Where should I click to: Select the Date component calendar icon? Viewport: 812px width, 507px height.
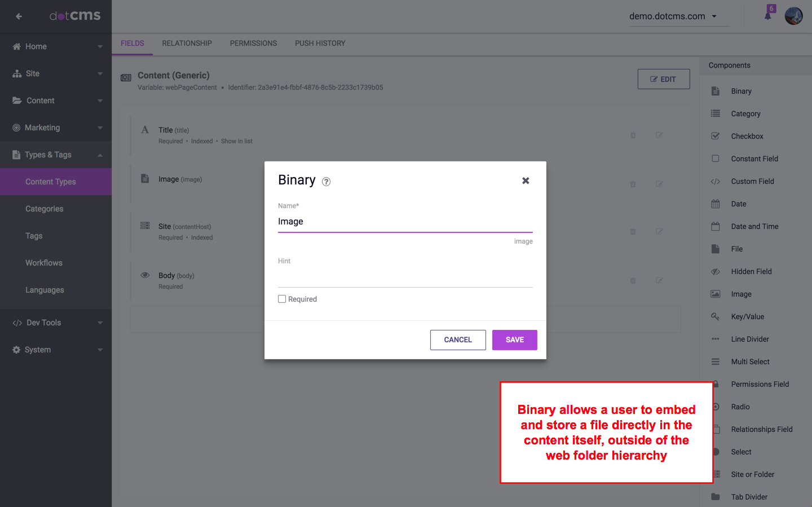click(716, 204)
